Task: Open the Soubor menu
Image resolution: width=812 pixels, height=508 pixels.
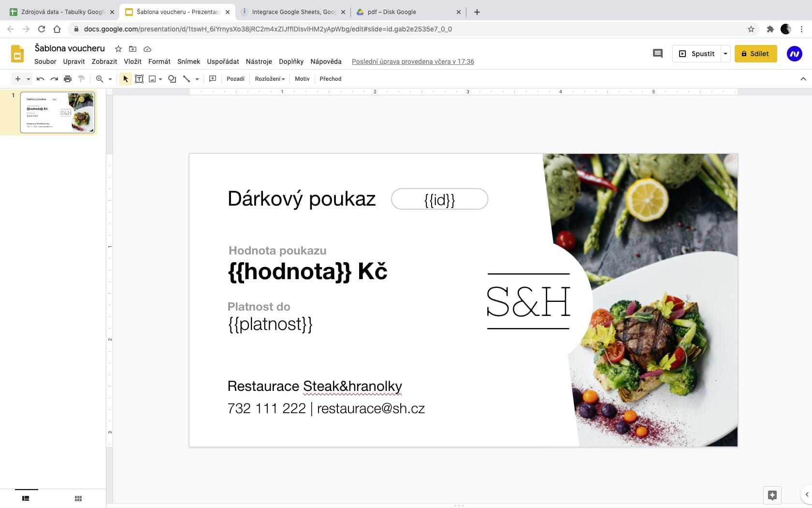Action: click(x=45, y=61)
